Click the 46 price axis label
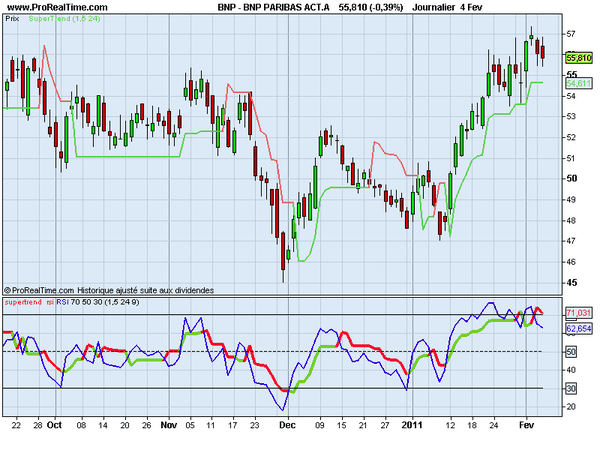Image resolution: width=600 pixels, height=450 pixels. (571, 262)
